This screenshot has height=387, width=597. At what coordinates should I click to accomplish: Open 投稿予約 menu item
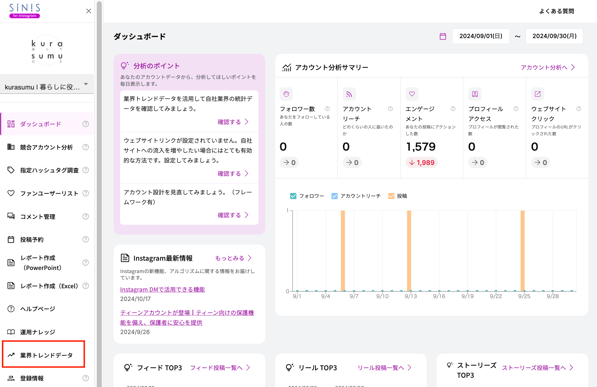pyautogui.click(x=46, y=240)
